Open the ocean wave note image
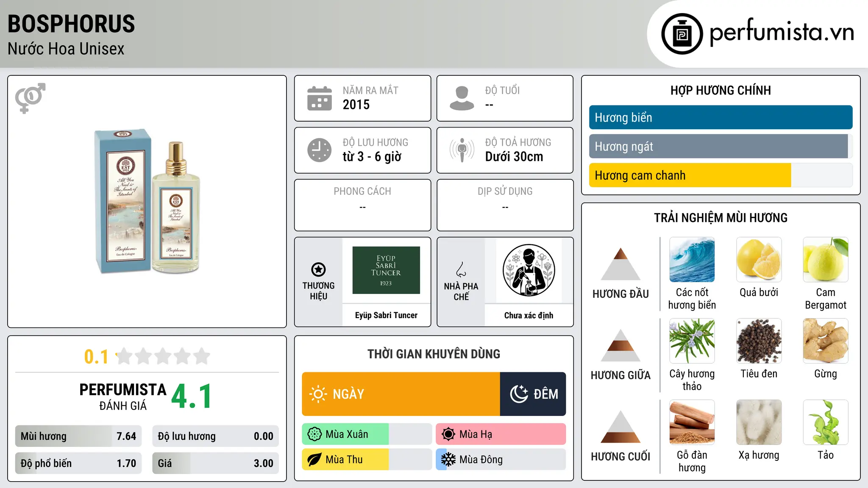 692,260
